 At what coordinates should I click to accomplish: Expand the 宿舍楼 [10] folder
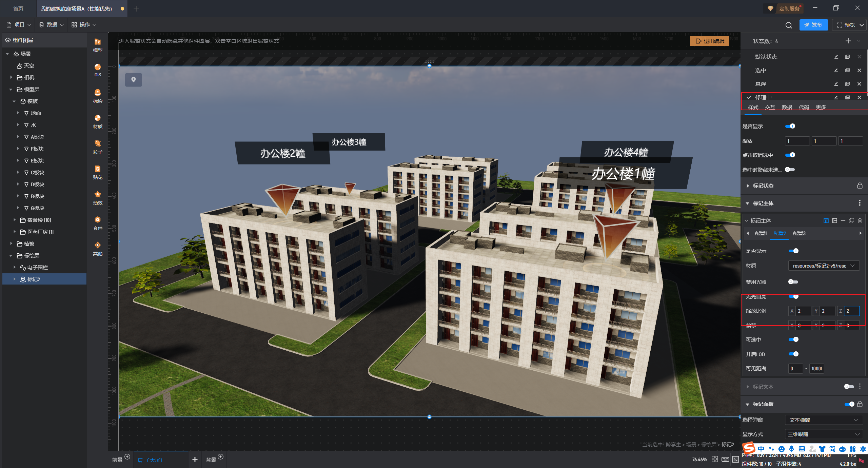point(15,220)
